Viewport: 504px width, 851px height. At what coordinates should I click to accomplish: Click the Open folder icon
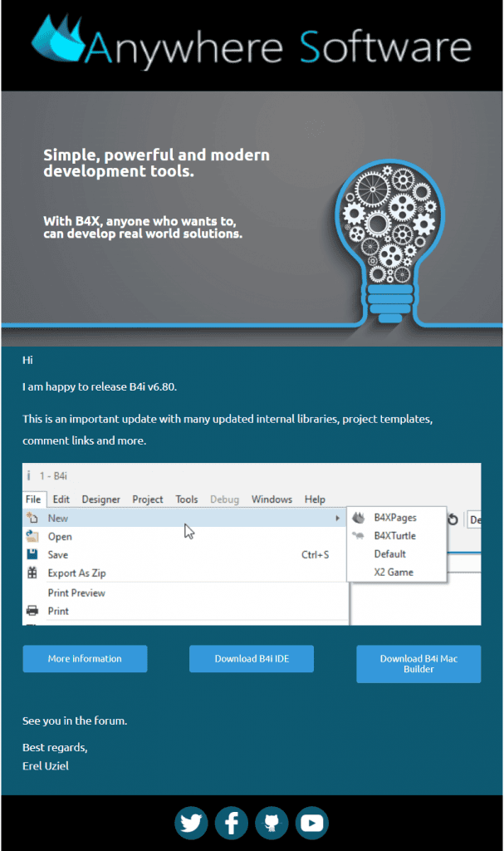coord(32,536)
